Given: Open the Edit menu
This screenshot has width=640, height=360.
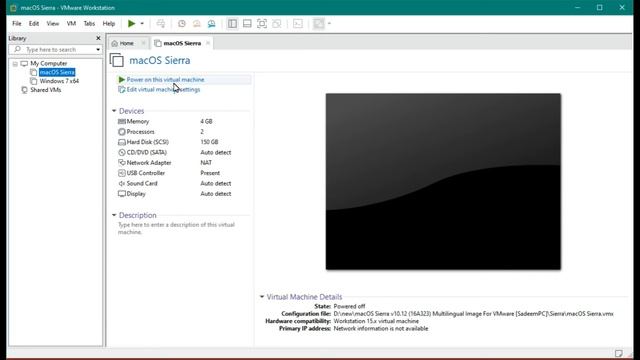Looking at the screenshot, I should (x=34, y=24).
